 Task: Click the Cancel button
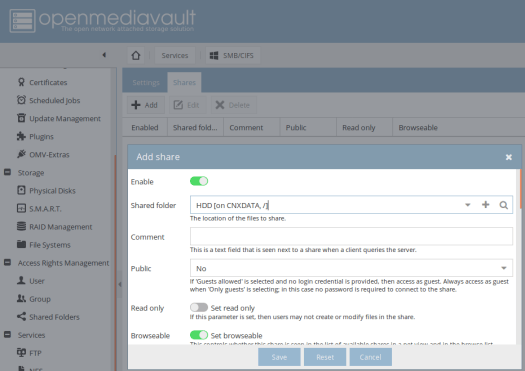[370, 357]
